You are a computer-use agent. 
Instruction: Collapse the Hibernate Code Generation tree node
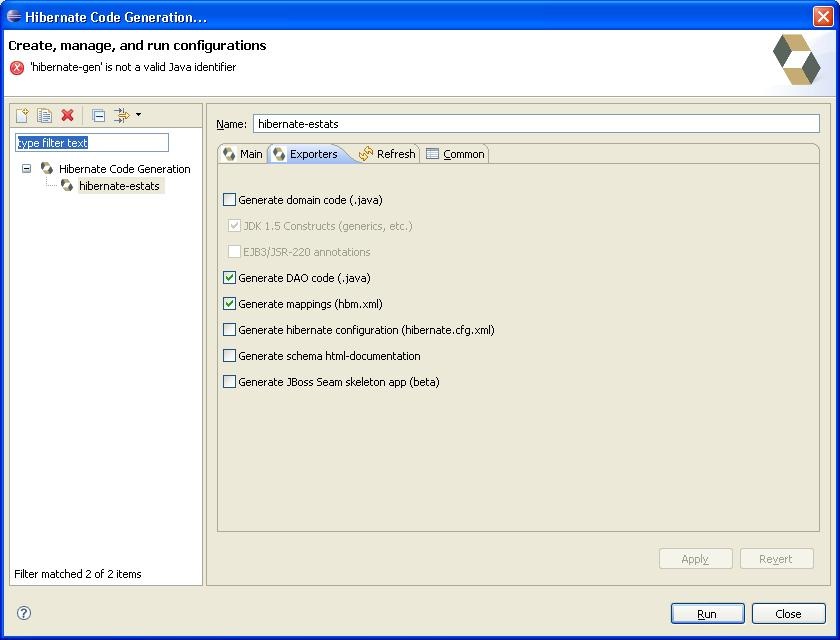[x=27, y=169]
